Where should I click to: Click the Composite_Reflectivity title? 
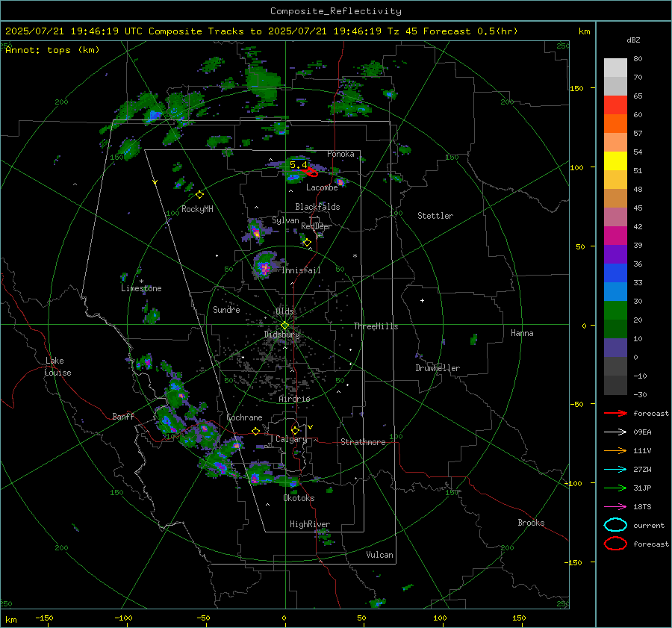(335, 11)
